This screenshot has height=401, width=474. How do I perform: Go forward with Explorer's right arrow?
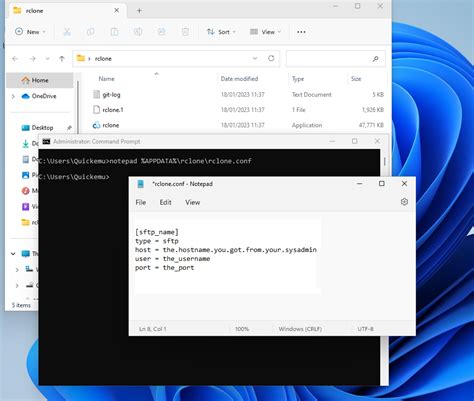pyautogui.click(x=33, y=59)
